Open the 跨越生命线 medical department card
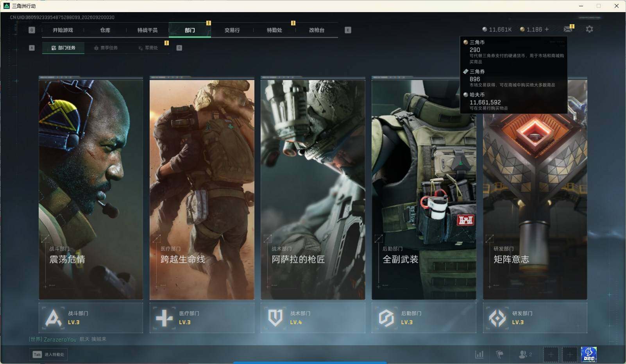Image resolution: width=626 pixels, height=364 pixels. point(202,188)
